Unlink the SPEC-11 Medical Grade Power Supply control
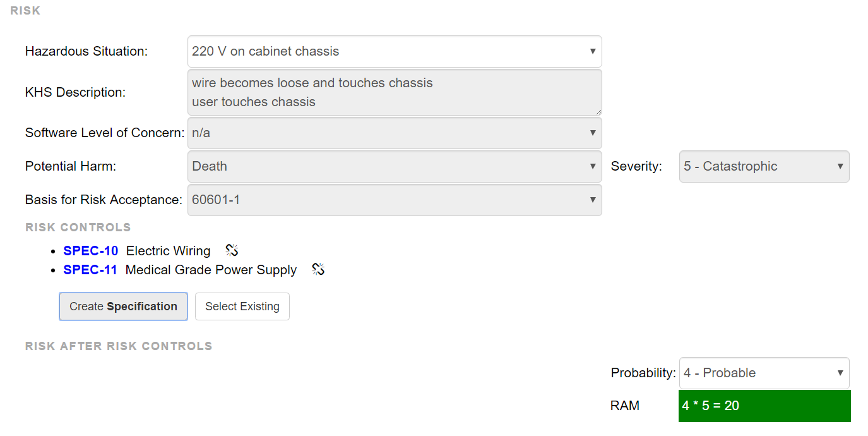 (318, 269)
